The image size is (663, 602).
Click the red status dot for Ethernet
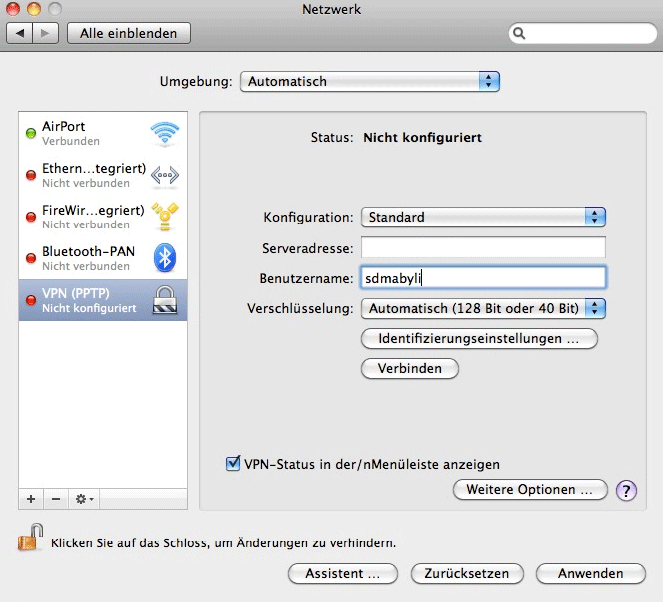pos(31,175)
